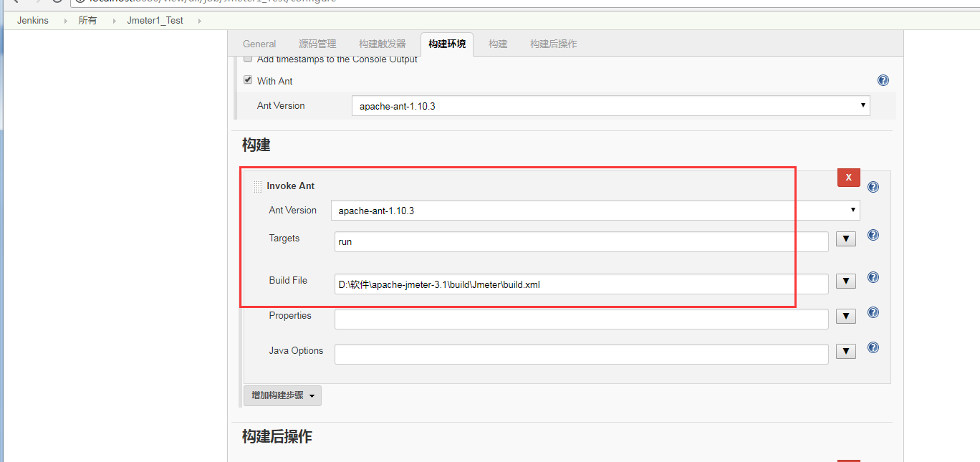Open menu arrow after Jmeter1_Test breadcrumb
980x462 pixels.
click(x=198, y=21)
